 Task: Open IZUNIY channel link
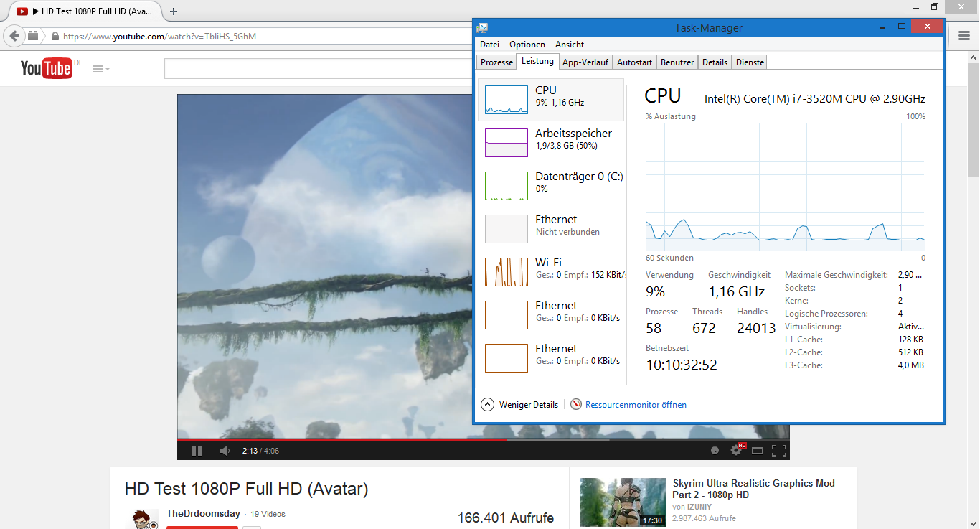point(699,507)
